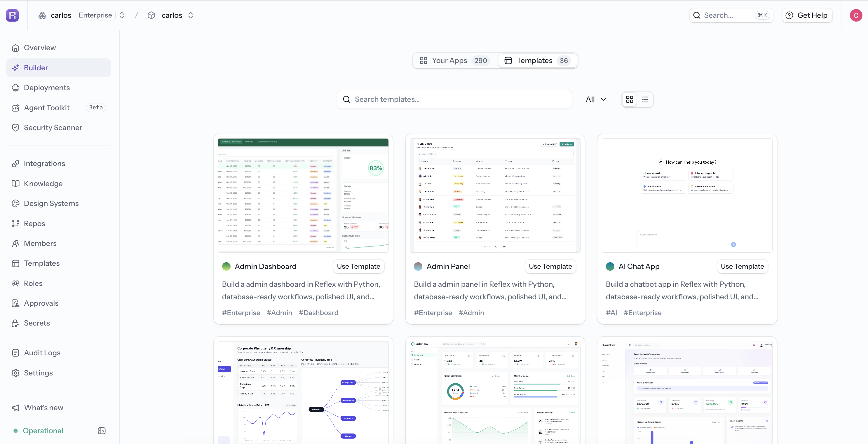The image size is (868, 444).
Task: Click the Reflex logo icon
Action: pos(13,15)
